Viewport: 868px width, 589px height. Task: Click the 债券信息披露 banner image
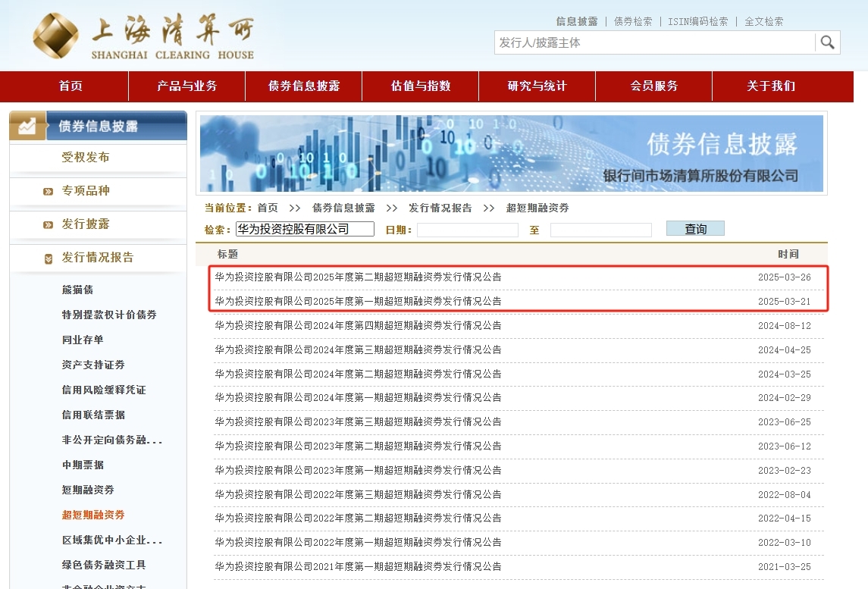[512, 153]
